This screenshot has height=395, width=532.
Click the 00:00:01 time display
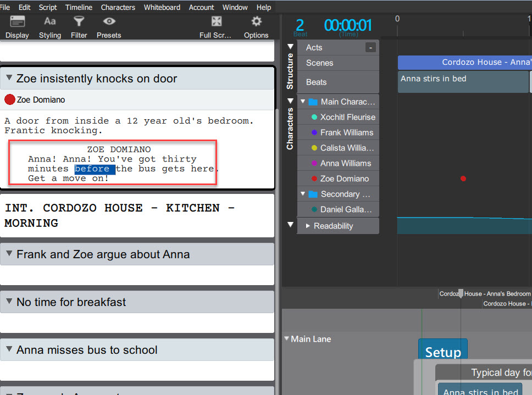click(348, 26)
